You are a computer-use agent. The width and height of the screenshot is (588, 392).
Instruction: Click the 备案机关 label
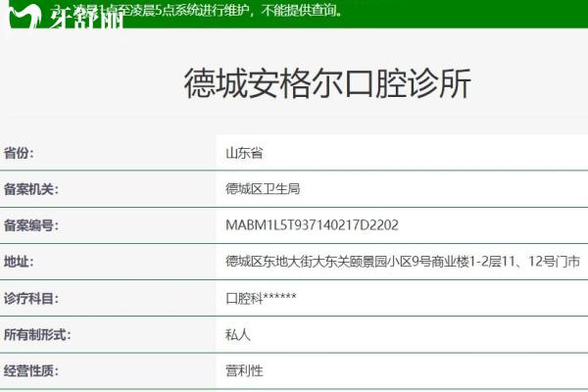click(31, 189)
